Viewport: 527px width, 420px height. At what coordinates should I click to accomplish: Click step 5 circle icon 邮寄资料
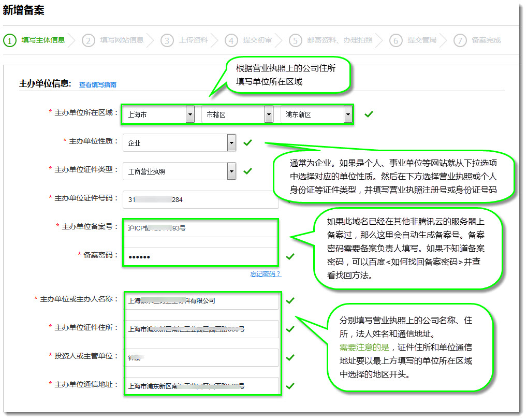click(295, 40)
